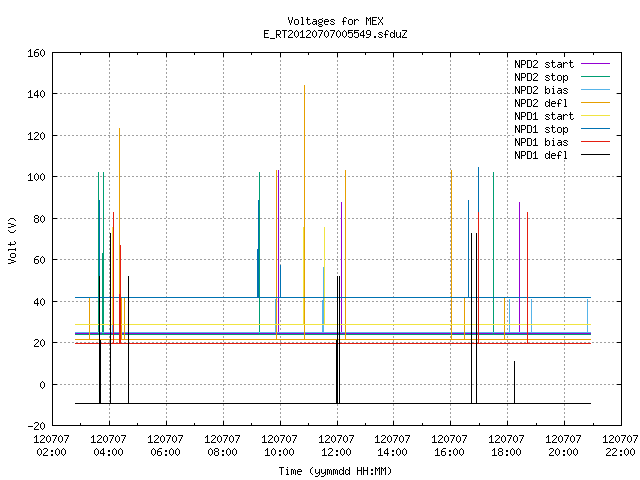The height and width of the screenshot is (480, 640).
Task: Click the 'NPD1 stop' legend label
Action: click(541, 129)
